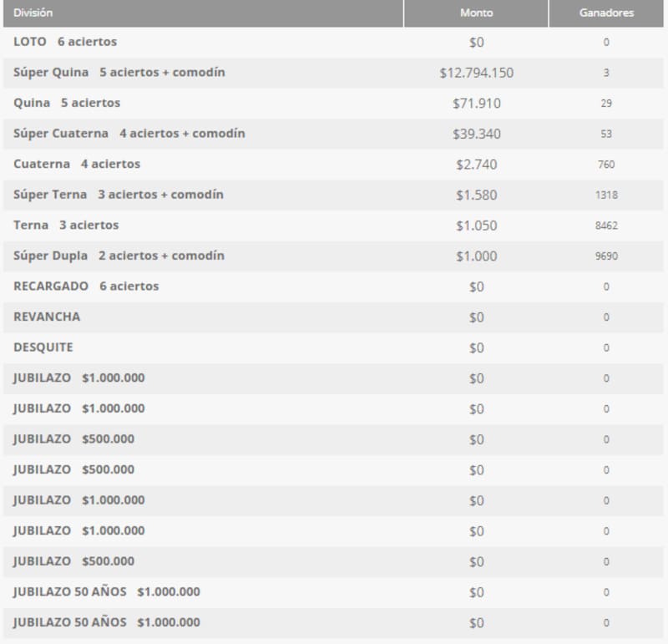Click the $12.794.150 prize amount
This screenshot has height=644, width=668.
(x=476, y=73)
